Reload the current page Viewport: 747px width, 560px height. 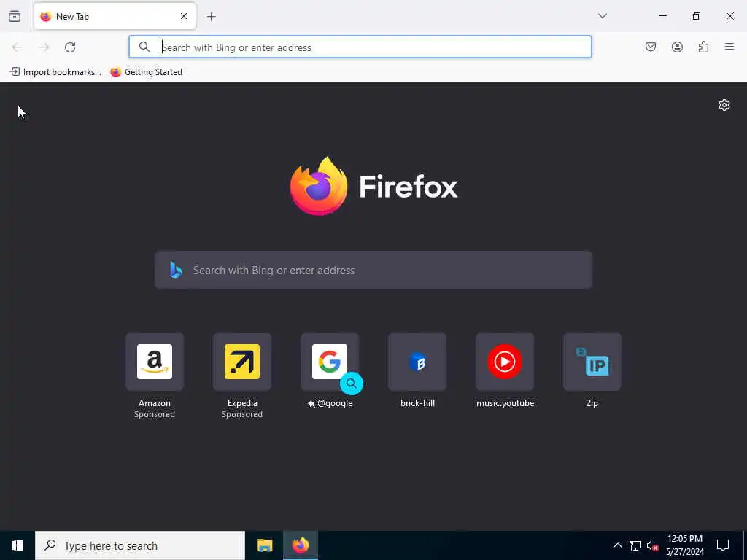(x=70, y=47)
